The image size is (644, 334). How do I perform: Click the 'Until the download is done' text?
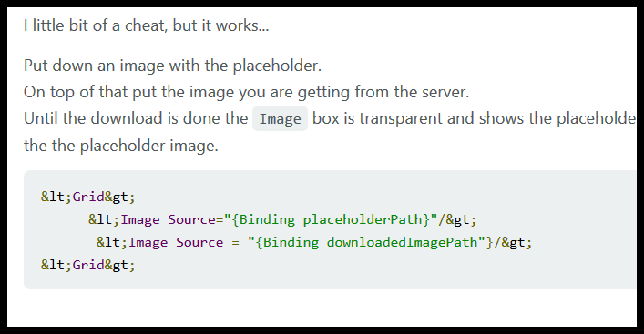136,118
